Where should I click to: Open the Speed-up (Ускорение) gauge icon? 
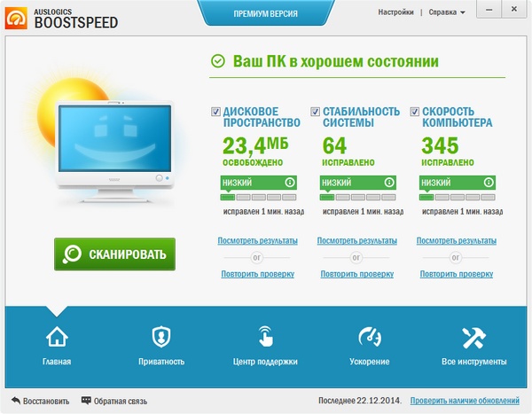pyautogui.click(x=370, y=338)
